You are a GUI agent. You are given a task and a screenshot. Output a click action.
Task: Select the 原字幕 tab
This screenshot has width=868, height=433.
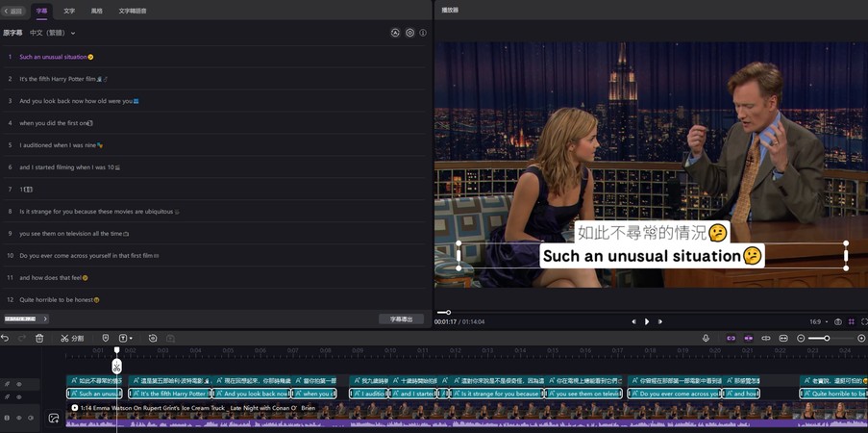(x=12, y=33)
